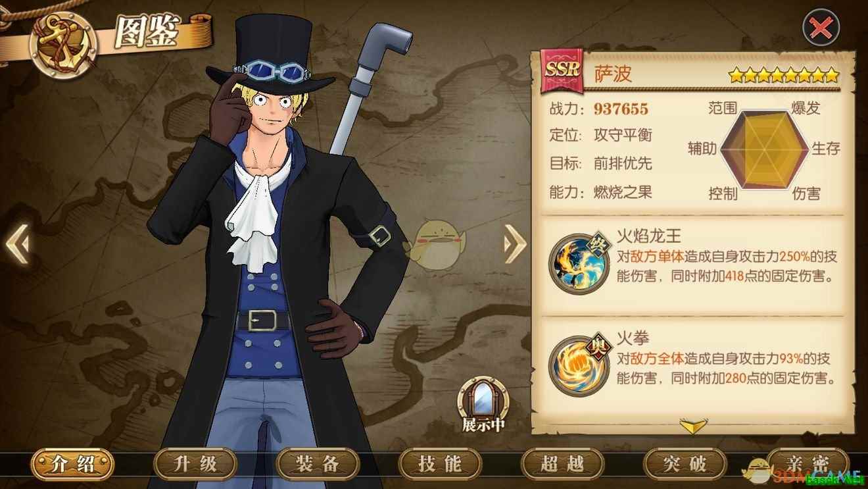Switch to the 升级 tab
This screenshot has height=489, width=868.
[x=195, y=464]
